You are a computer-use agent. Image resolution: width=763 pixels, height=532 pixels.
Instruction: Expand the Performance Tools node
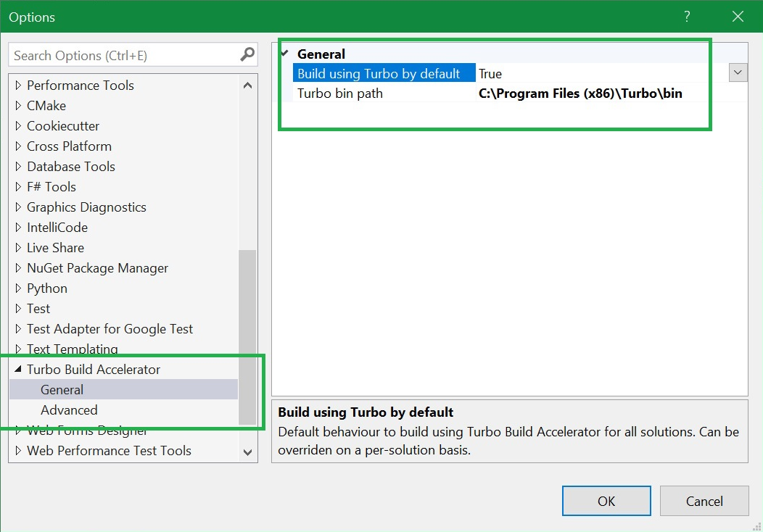pyautogui.click(x=18, y=86)
